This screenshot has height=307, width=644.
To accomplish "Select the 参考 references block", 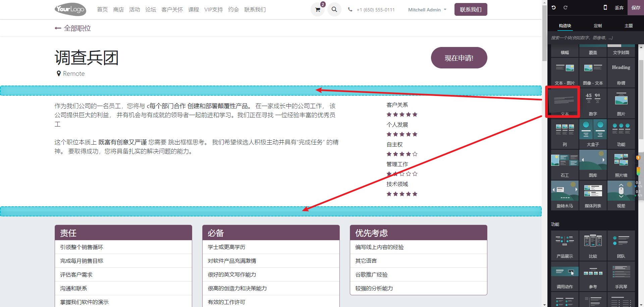I will point(593,276).
